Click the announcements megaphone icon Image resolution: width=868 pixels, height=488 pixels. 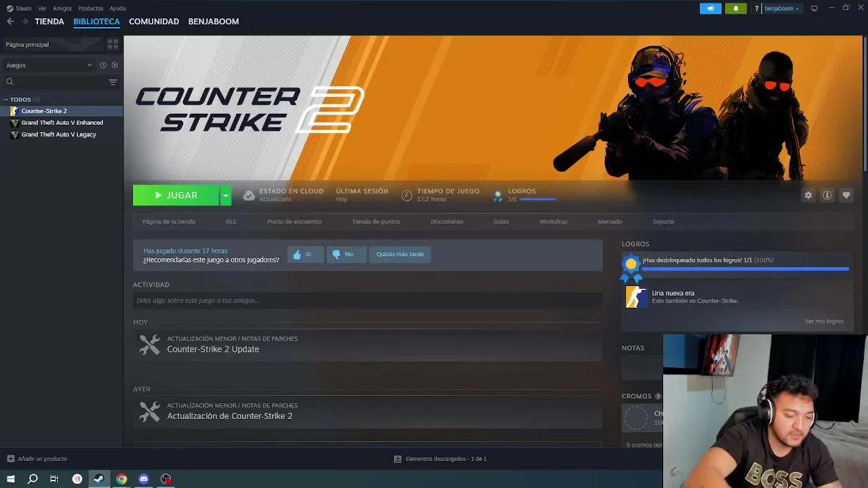click(x=710, y=9)
